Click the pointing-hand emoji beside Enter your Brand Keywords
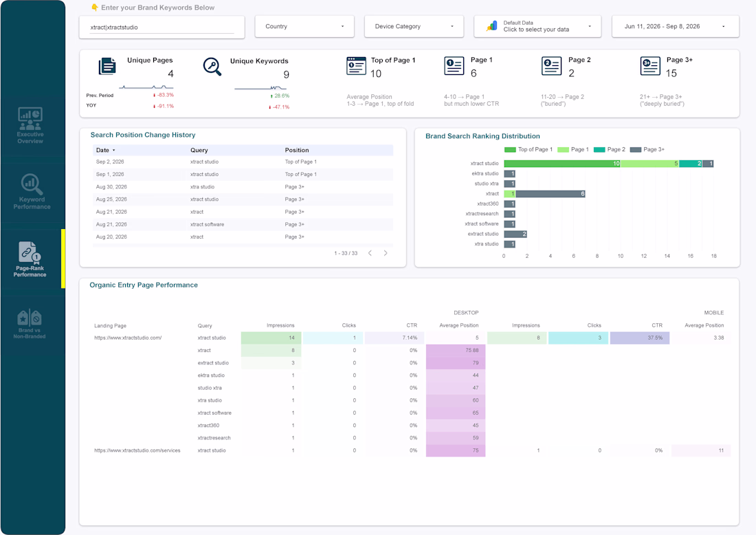 [x=95, y=8]
